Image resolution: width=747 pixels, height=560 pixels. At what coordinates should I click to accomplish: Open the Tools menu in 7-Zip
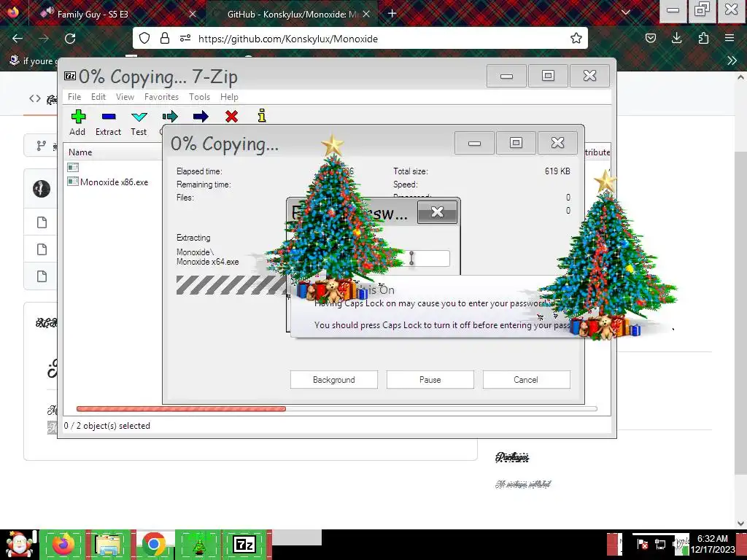(199, 97)
